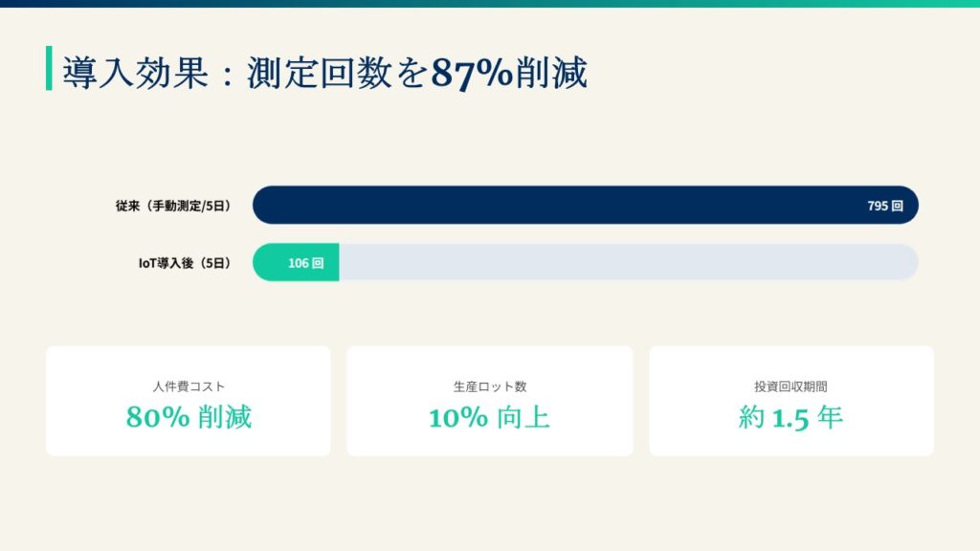Click the green accent bar beside the title
This screenshot has height=551, width=980.
coord(49,68)
